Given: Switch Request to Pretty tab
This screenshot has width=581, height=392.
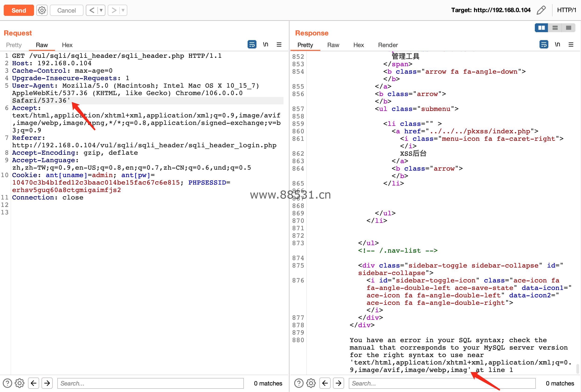Looking at the screenshot, I should [x=14, y=45].
